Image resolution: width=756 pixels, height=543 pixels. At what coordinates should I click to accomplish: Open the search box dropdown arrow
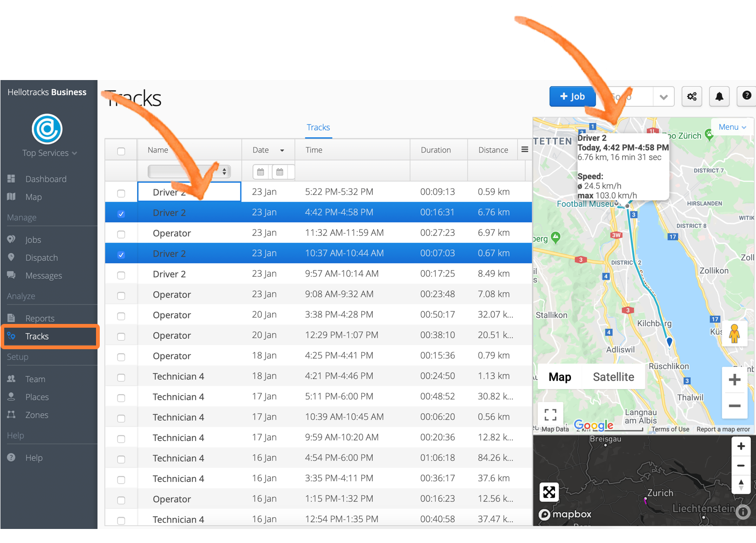(x=663, y=97)
